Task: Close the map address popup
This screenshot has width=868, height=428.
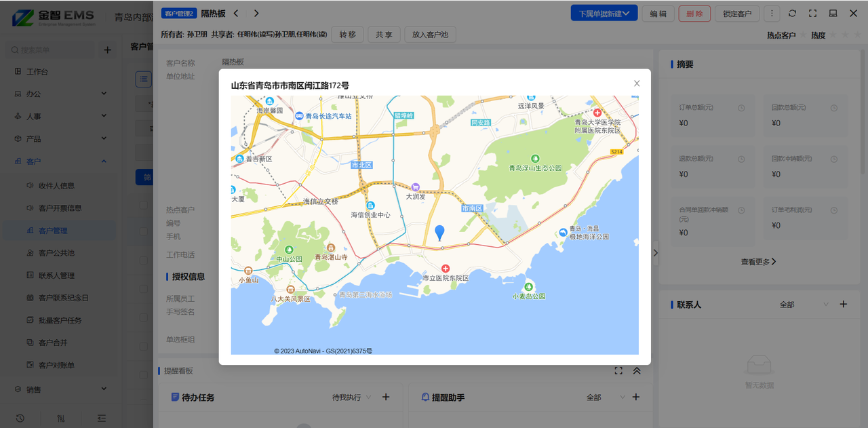Action: point(637,83)
